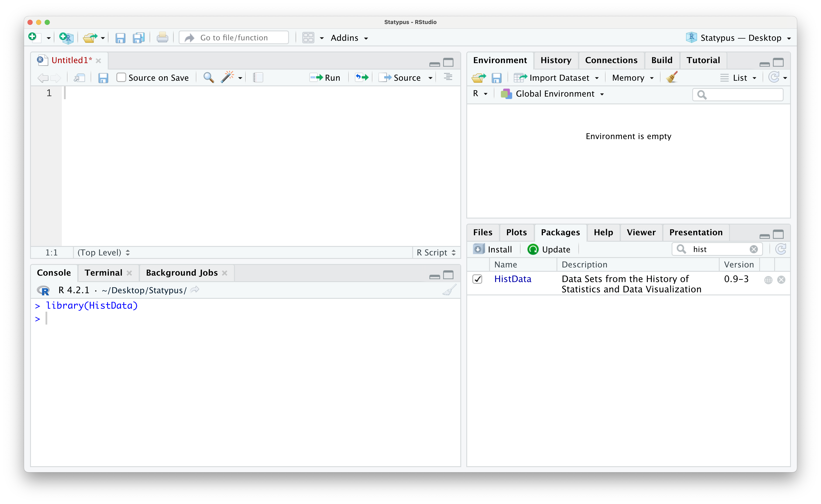
Task: Remove HistData package using the x icon
Action: point(781,280)
